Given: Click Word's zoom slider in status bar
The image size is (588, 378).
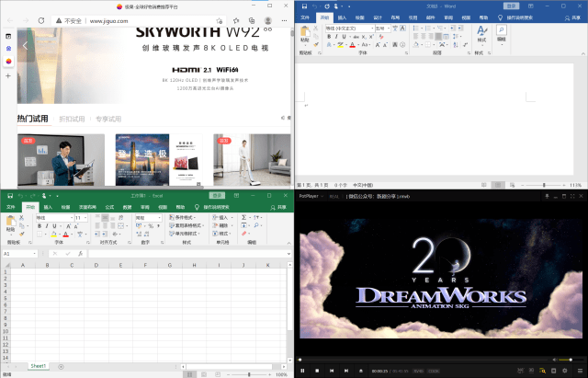Looking at the screenshot, I should pos(543,185).
